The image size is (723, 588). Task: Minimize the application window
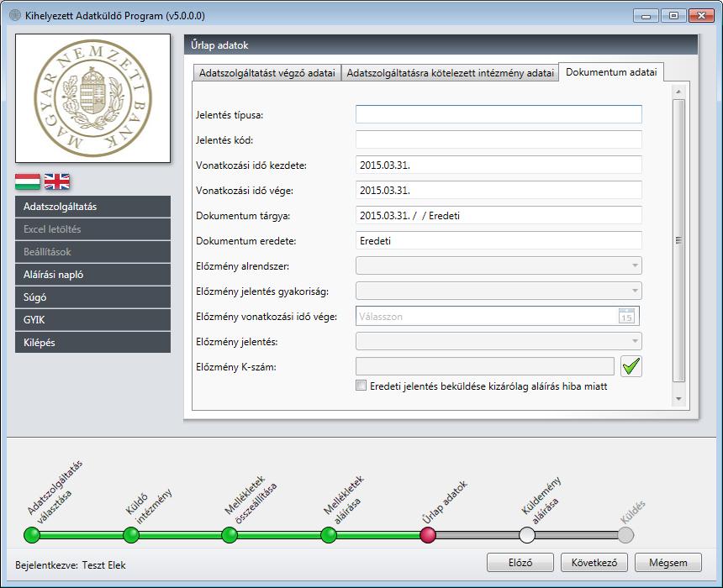click(x=646, y=16)
